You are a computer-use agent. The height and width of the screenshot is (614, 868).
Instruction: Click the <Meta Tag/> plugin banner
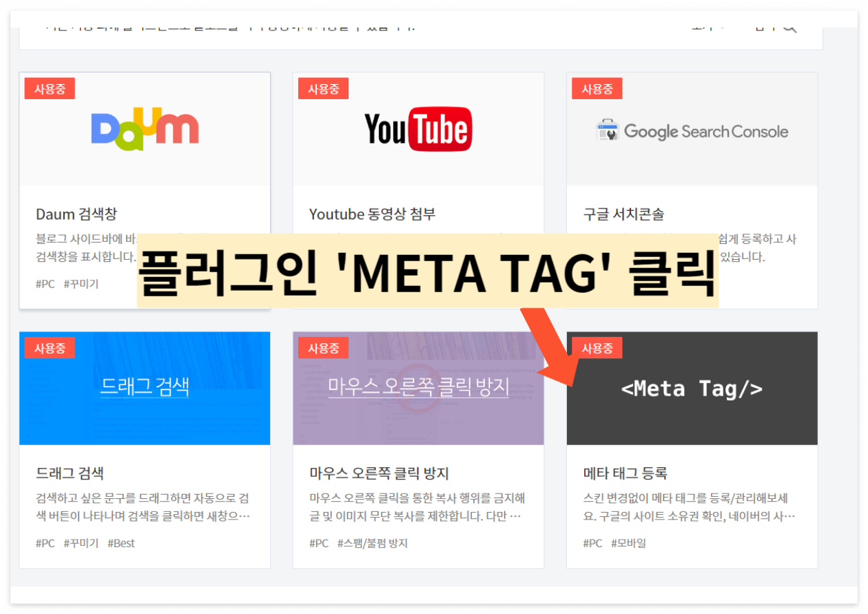pyautogui.click(x=692, y=388)
